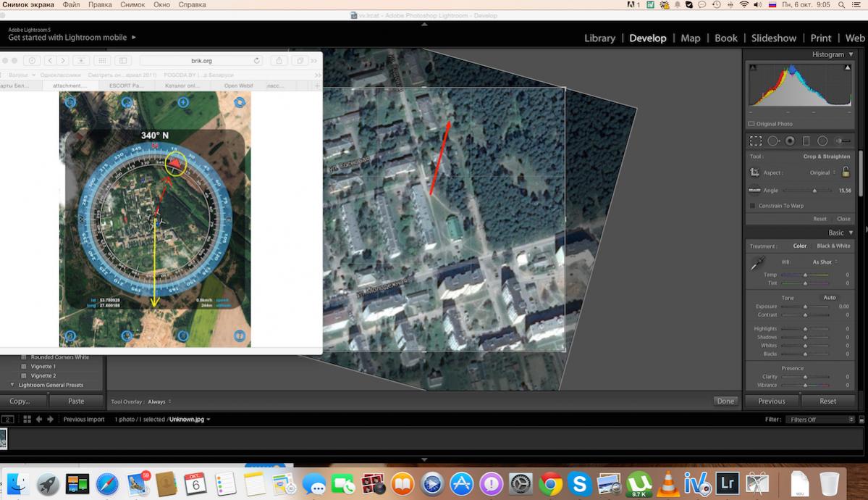Click the Straighten level tool icon

click(754, 191)
